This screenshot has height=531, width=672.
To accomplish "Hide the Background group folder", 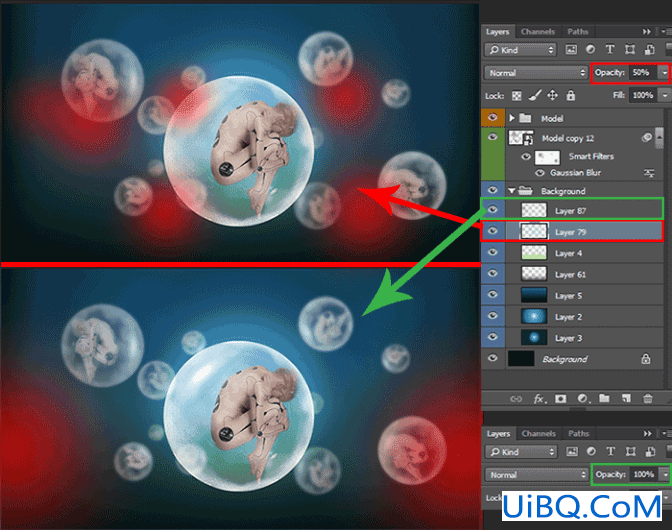I will [493, 190].
